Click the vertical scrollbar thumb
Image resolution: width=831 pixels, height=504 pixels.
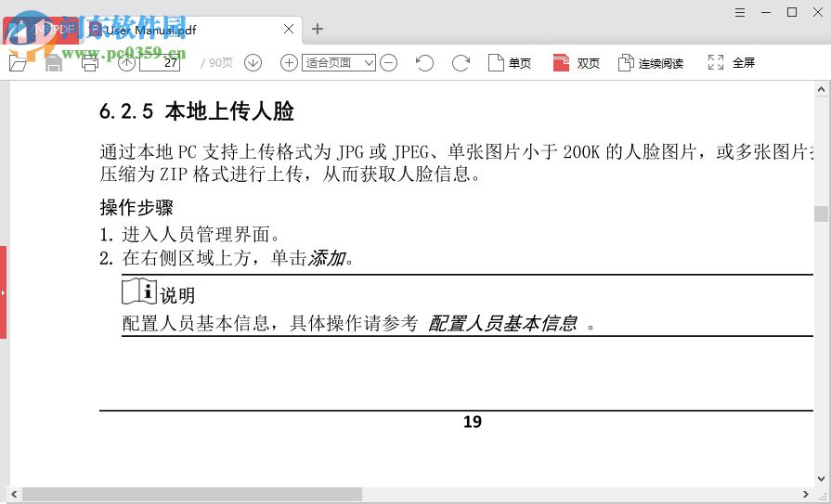[821, 214]
